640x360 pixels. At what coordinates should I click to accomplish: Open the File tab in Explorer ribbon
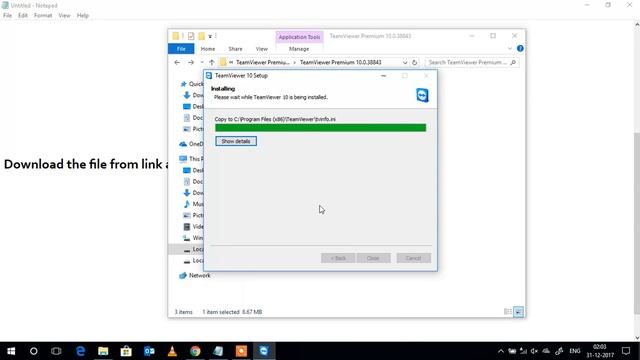tap(181, 49)
